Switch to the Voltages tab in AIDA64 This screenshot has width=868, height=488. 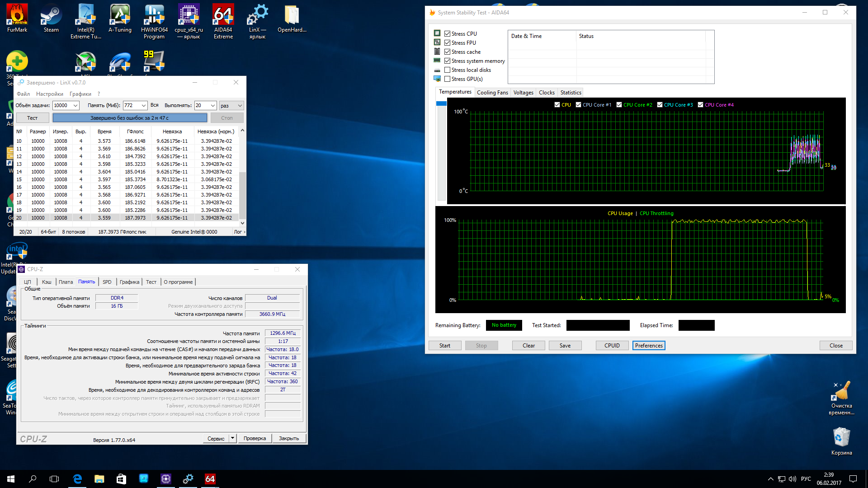[523, 93]
